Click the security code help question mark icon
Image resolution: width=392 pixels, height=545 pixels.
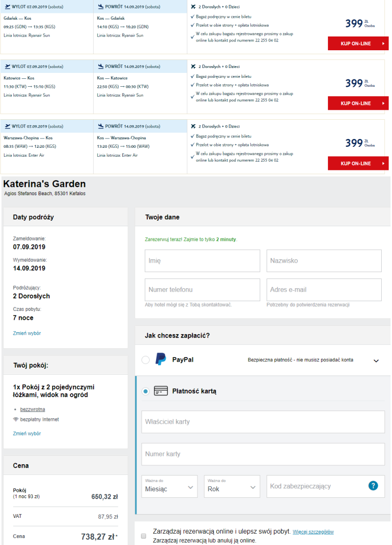coord(373,486)
